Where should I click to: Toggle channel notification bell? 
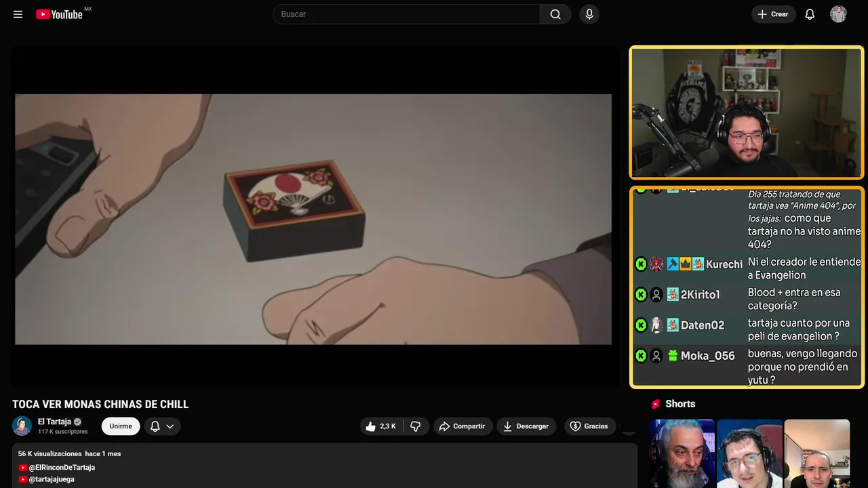[155, 426]
